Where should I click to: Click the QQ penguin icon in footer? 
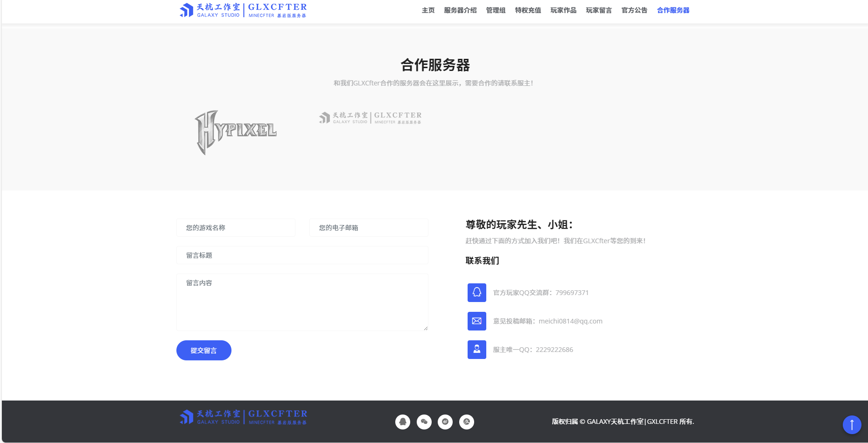tap(402, 422)
